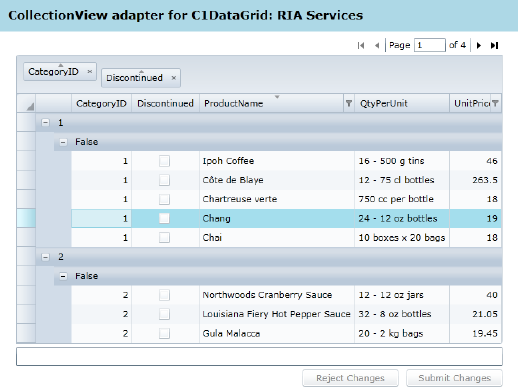Click the 750 cc per bottle cell

(x=402, y=199)
